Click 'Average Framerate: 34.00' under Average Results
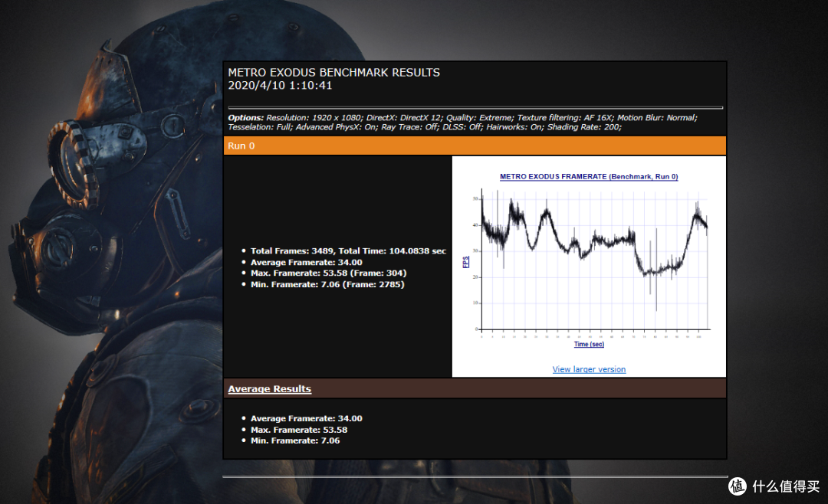This screenshot has width=828, height=504. point(306,418)
